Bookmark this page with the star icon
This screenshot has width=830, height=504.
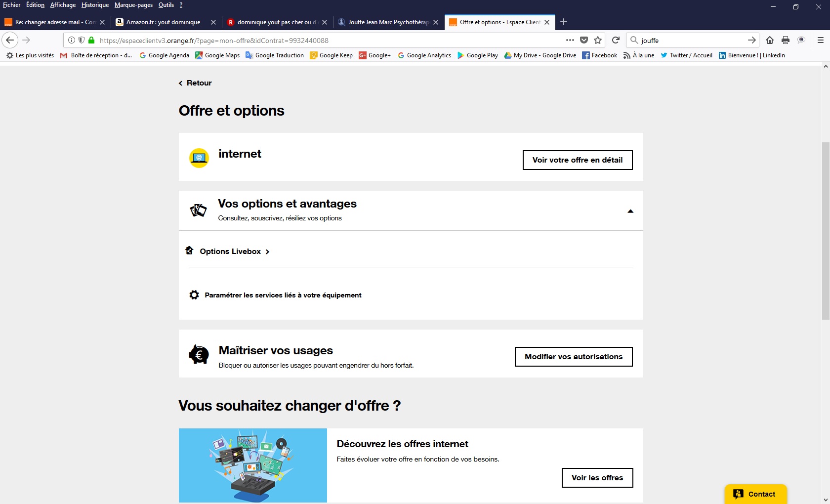click(x=598, y=40)
